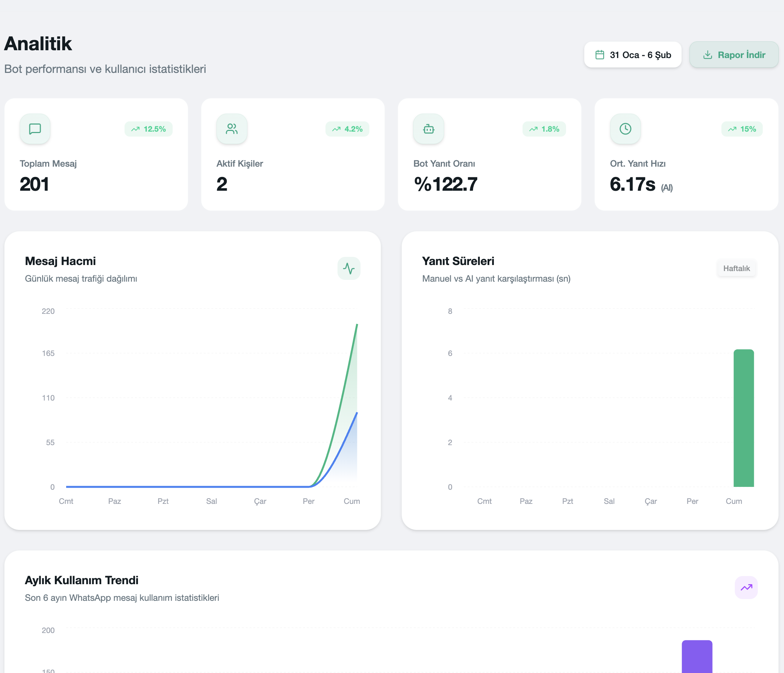This screenshot has height=673, width=784.
Task: Click the 15% trend badge
Action: 742,129
